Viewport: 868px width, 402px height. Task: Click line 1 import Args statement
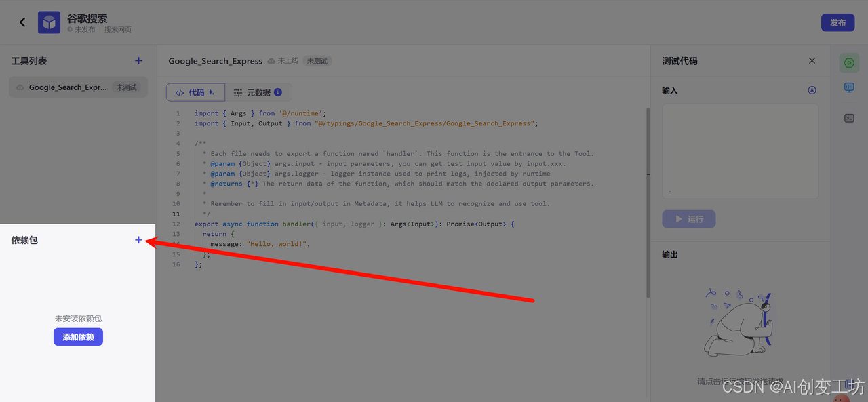(260, 113)
